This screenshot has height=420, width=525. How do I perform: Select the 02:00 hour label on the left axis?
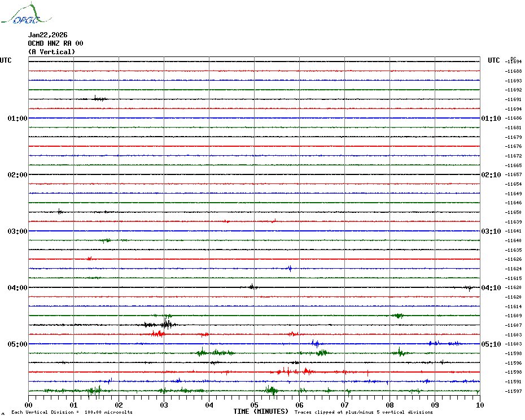(x=17, y=175)
